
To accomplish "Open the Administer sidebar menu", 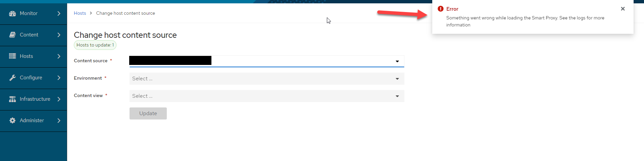I will coord(34,120).
